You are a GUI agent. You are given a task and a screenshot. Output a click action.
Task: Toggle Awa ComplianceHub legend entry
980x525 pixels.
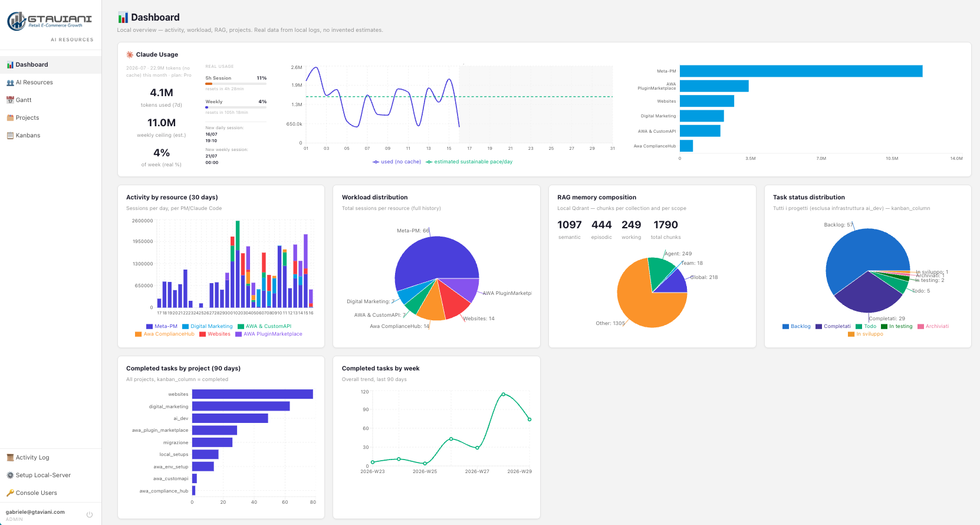click(x=165, y=334)
